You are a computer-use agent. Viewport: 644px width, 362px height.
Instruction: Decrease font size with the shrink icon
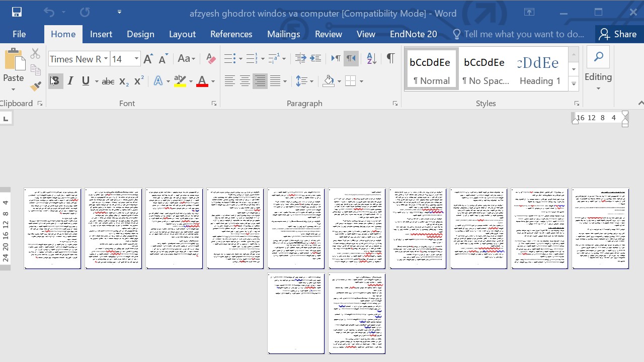[x=163, y=59]
